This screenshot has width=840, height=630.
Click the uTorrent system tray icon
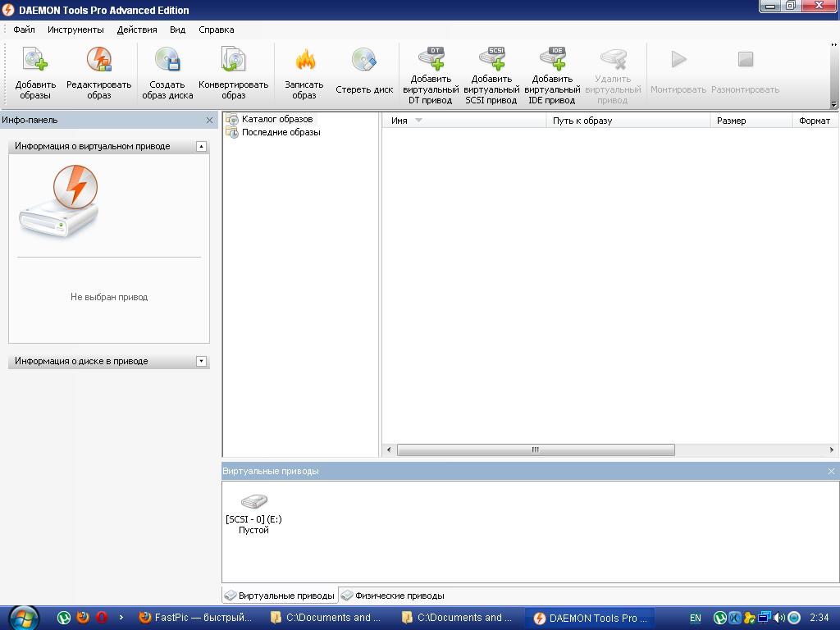720,618
